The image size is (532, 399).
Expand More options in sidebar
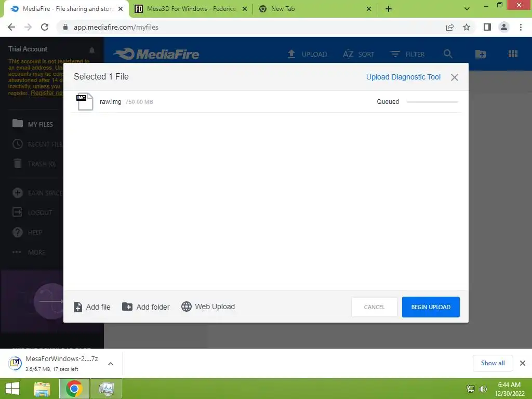click(29, 252)
